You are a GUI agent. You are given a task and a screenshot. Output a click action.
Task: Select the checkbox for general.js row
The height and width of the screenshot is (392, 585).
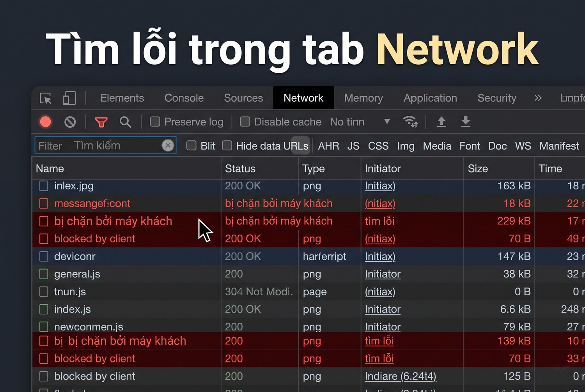44,274
